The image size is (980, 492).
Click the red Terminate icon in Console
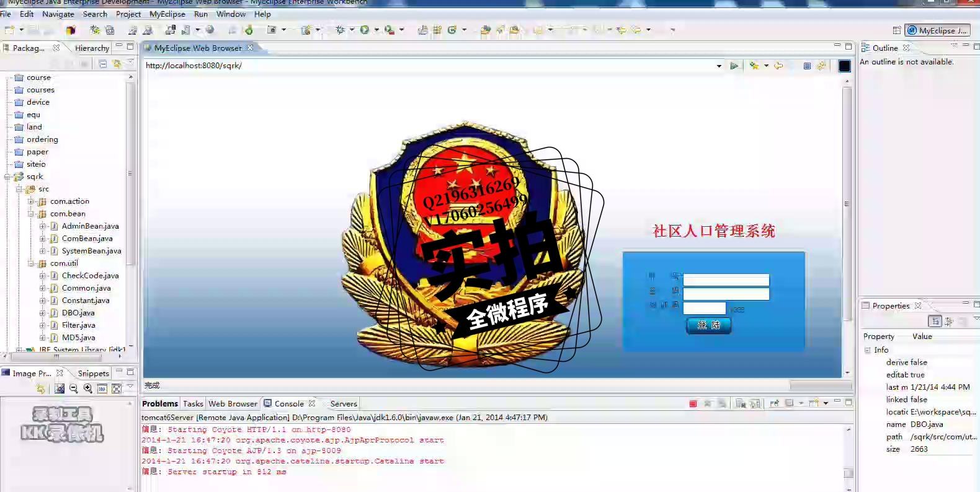click(x=693, y=403)
